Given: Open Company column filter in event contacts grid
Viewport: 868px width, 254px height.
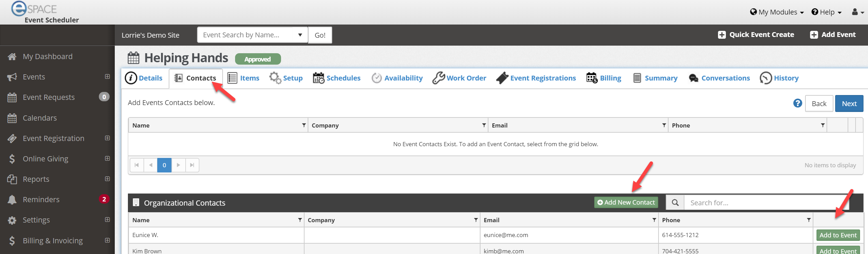Looking at the screenshot, I should coord(484,125).
